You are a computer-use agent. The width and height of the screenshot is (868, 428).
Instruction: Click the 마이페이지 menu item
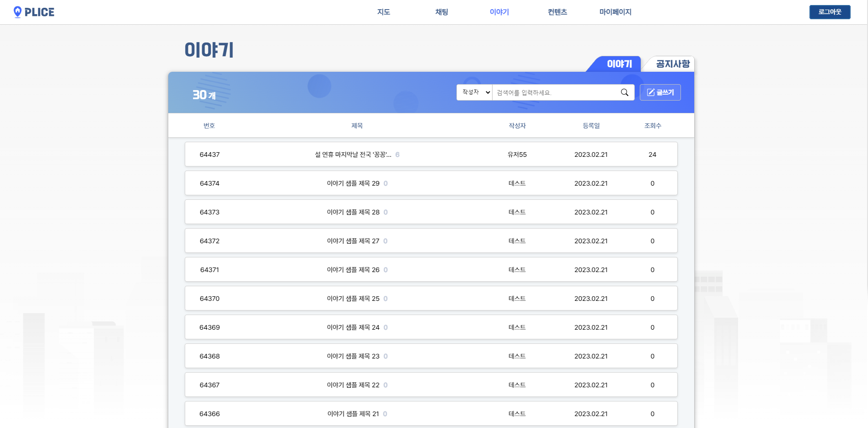(x=615, y=12)
